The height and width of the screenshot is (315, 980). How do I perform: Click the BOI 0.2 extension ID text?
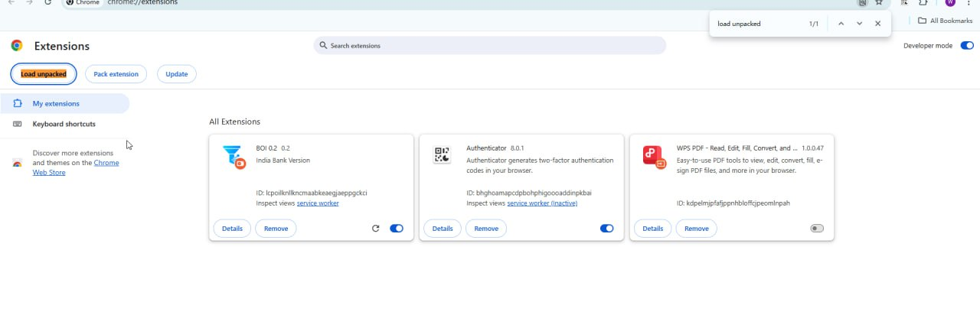coord(312,193)
